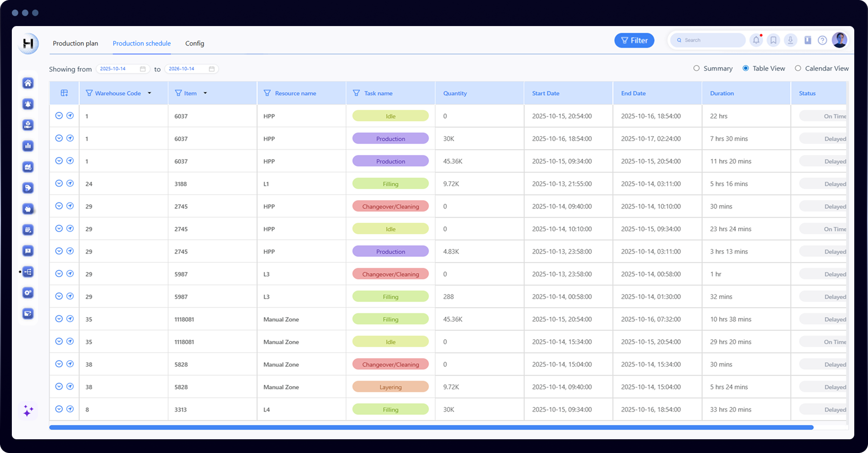Open the book documentation icon in header
The width and height of the screenshot is (868, 453).
(808, 40)
